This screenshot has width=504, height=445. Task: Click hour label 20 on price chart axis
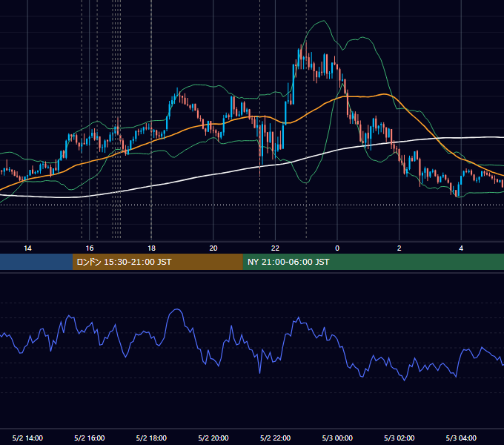pos(213,248)
